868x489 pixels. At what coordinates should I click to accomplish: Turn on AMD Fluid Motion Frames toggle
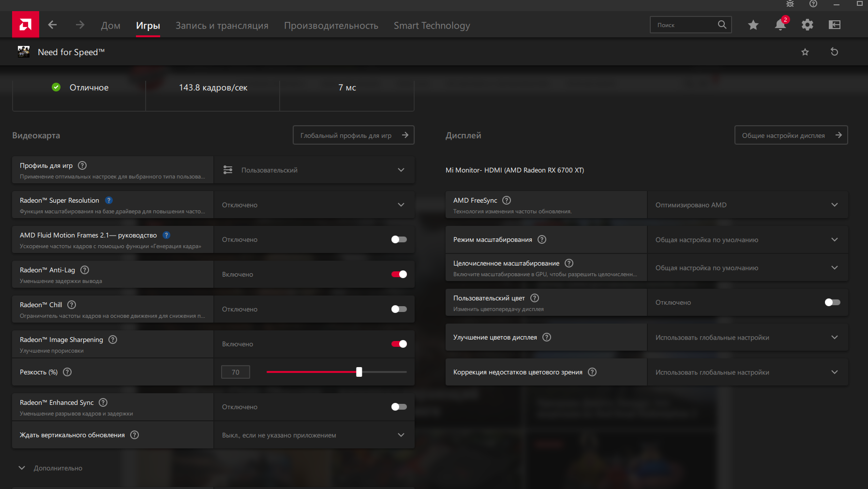(399, 239)
